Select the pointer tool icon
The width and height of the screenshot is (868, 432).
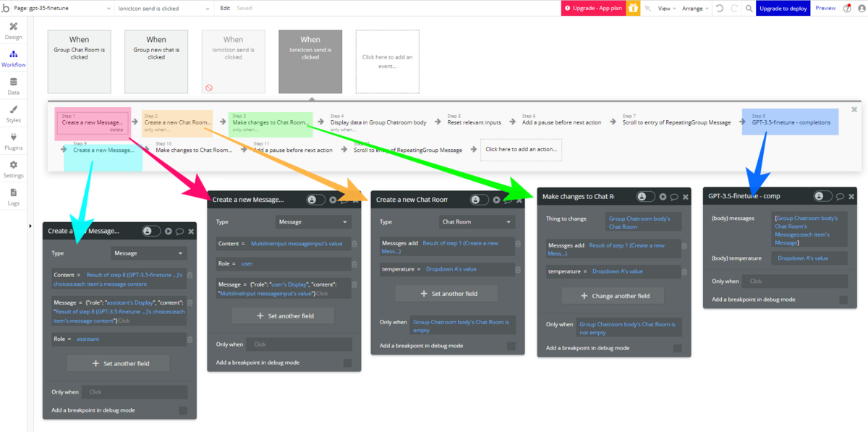click(x=647, y=8)
